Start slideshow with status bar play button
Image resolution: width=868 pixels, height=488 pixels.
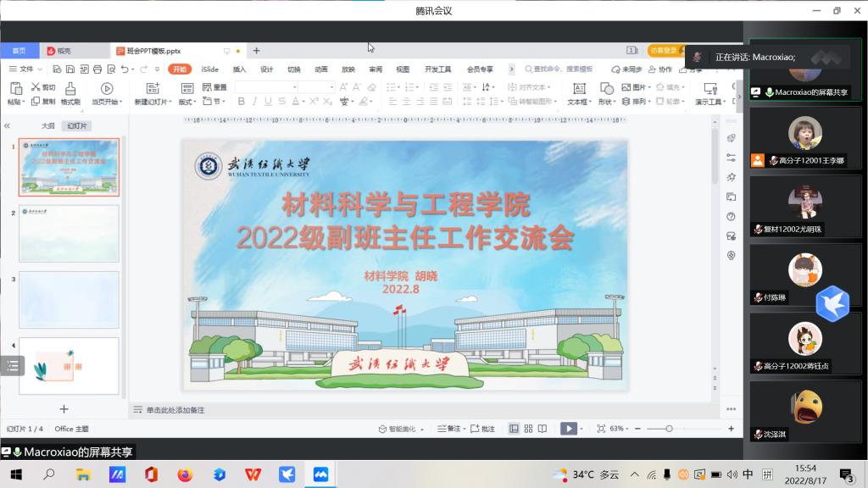coord(569,429)
